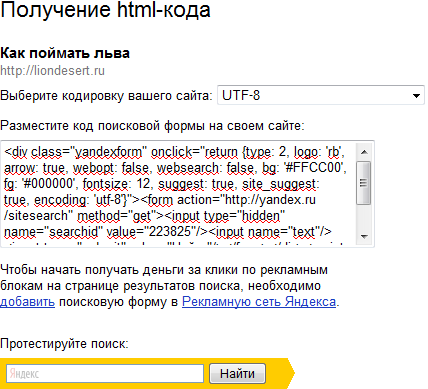Click the code text value="223825"

coord(154,232)
